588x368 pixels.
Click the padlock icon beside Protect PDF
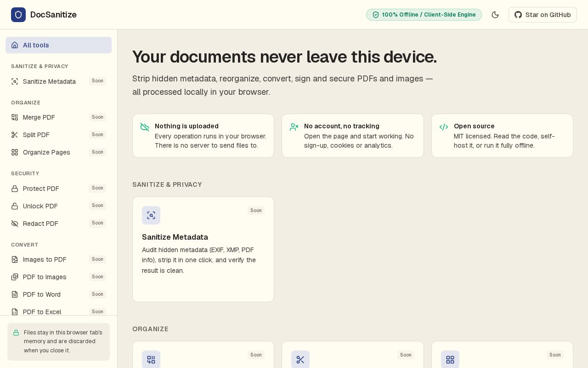pos(15,189)
